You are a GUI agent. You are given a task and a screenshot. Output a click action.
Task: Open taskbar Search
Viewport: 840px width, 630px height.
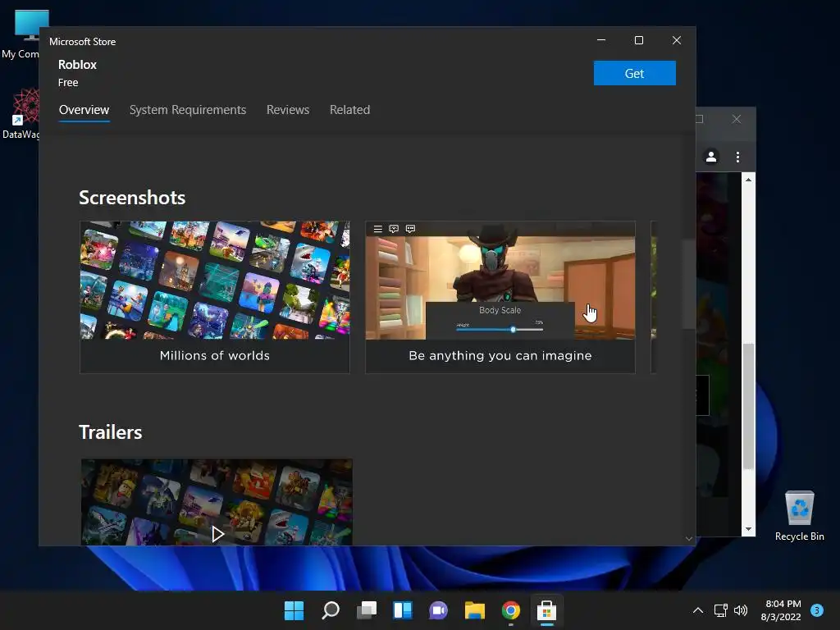[x=331, y=610]
